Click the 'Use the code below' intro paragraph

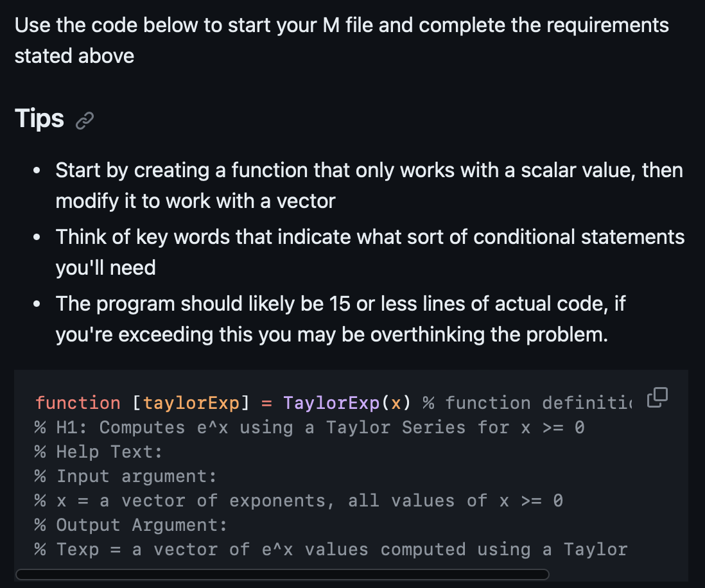(x=342, y=40)
